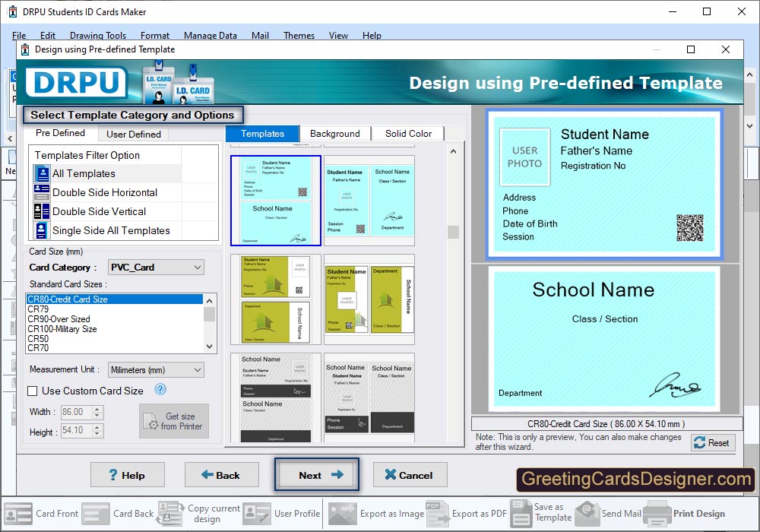Select CR50 card size
This screenshot has height=532, width=760.
tap(115, 339)
